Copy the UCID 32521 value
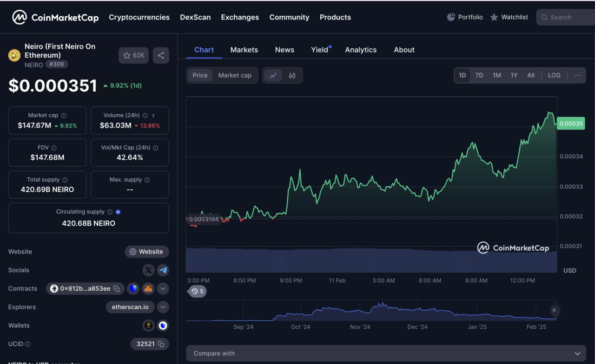Image resolution: width=595 pixels, height=364 pixels. tap(161, 344)
